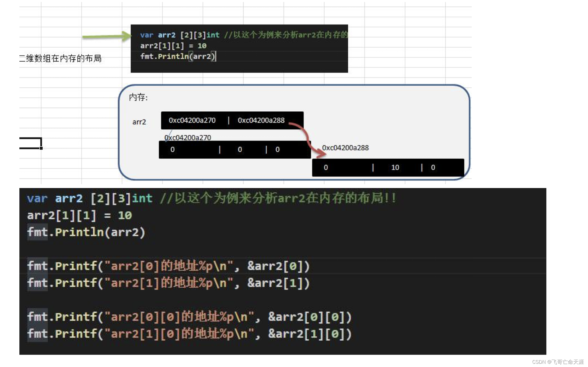
Task: Click the 0xc04200a288 address label
Action: coord(345,147)
